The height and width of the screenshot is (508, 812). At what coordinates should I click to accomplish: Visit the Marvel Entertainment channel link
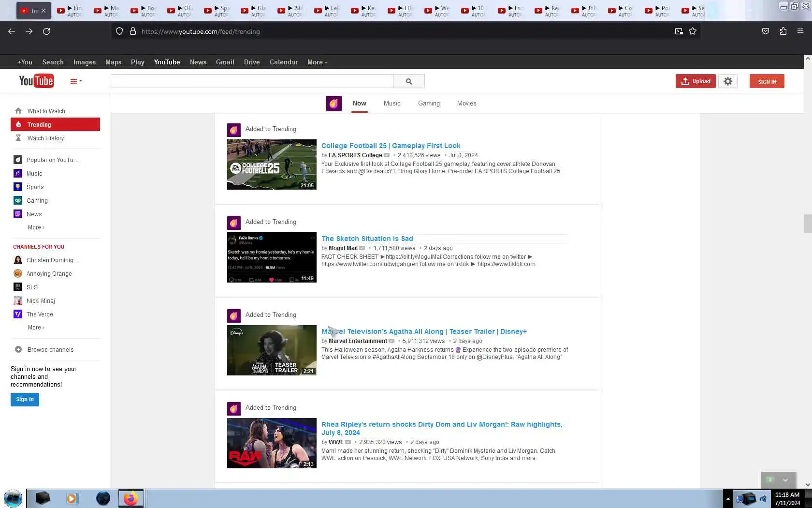click(x=358, y=341)
